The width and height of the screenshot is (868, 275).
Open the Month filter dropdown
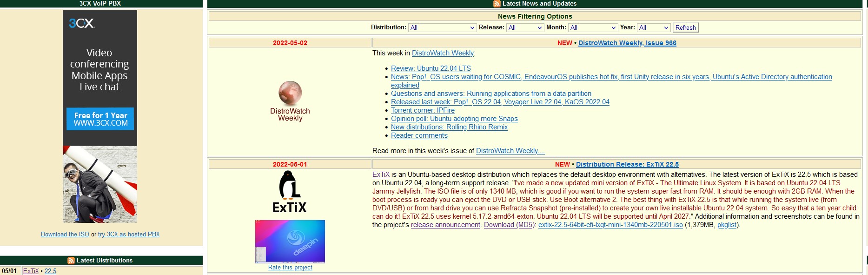click(x=593, y=27)
